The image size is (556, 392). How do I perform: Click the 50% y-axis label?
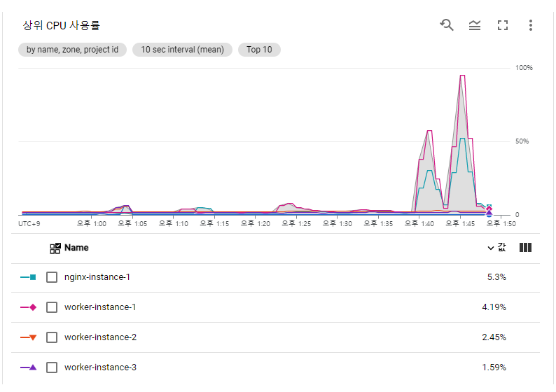click(522, 141)
